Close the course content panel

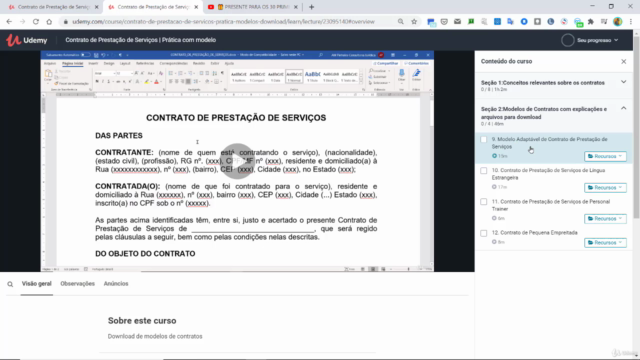tap(624, 62)
